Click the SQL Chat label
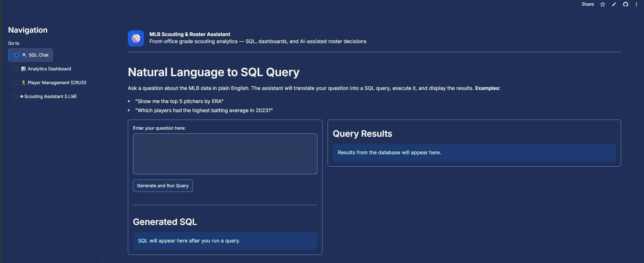 (38, 55)
